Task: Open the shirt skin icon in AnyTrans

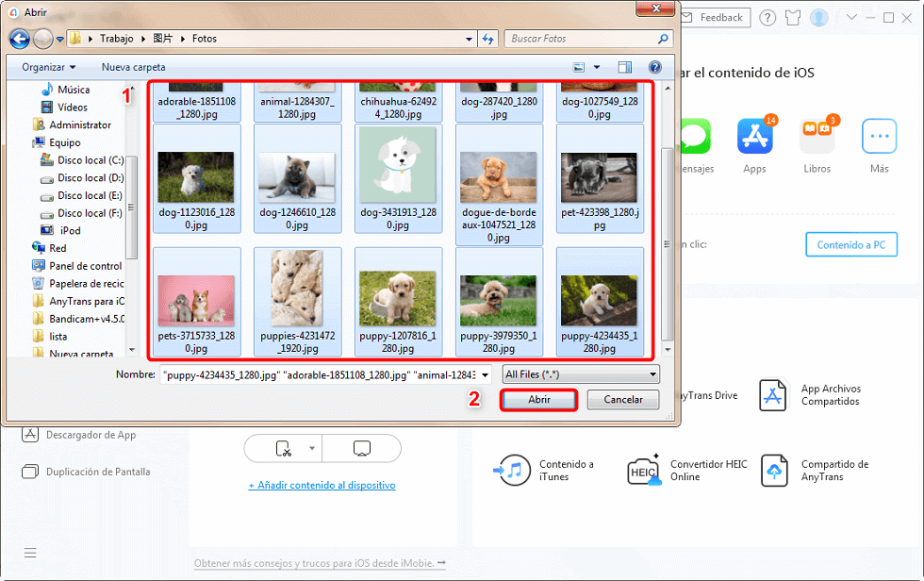Action: (x=793, y=18)
